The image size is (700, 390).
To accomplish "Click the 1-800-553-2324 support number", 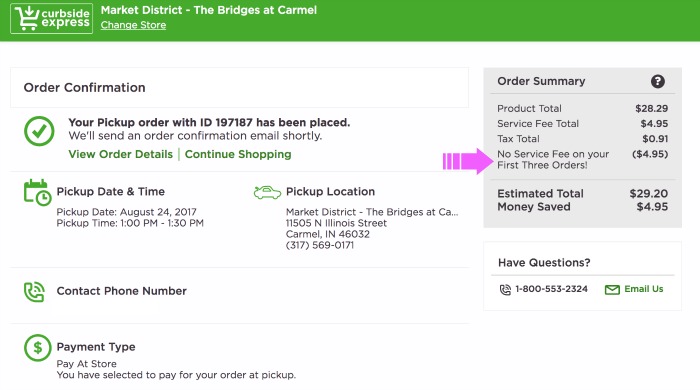I will click(551, 289).
